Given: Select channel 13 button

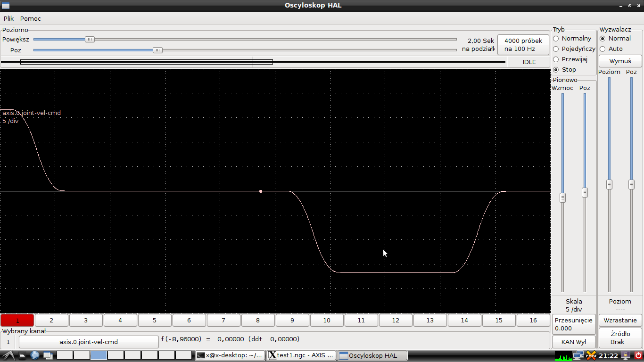Looking at the screenshot, I should click(430, 320).
